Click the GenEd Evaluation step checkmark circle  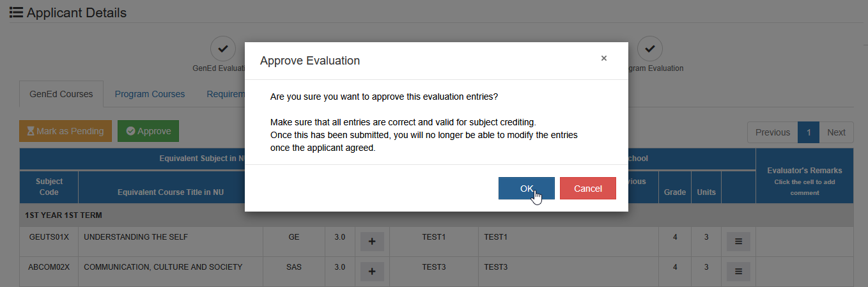click(x=222, y=49)
